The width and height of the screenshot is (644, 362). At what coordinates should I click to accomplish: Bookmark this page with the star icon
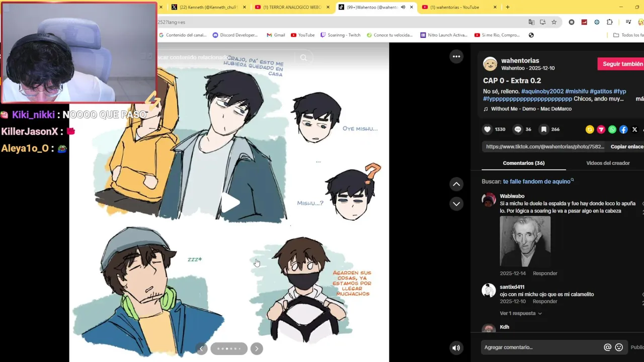pyautogui.click(x=554, y=22)
